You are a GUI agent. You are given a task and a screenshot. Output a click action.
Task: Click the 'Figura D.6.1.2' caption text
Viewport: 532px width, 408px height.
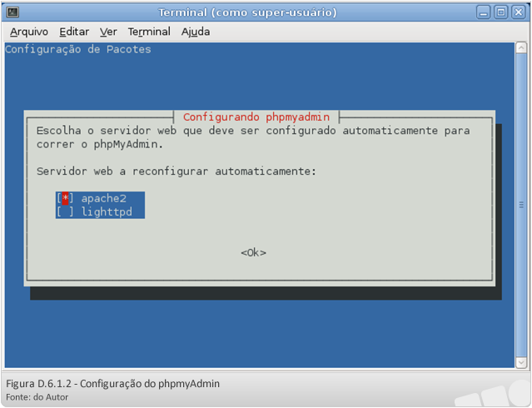(112, 384)
